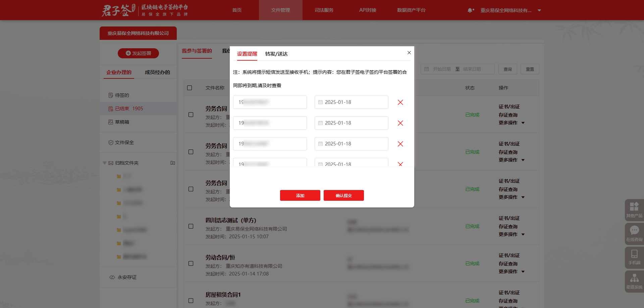Click the 重置 button
The height and width of the screenshot is (308, 644).
click(x=530, y=69)
